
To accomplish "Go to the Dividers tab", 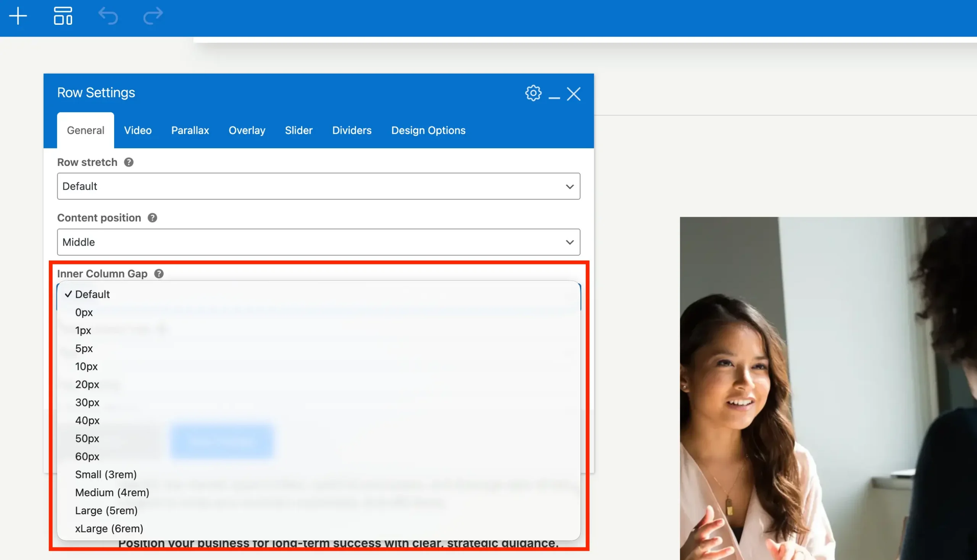I will (x=352, y=130).
